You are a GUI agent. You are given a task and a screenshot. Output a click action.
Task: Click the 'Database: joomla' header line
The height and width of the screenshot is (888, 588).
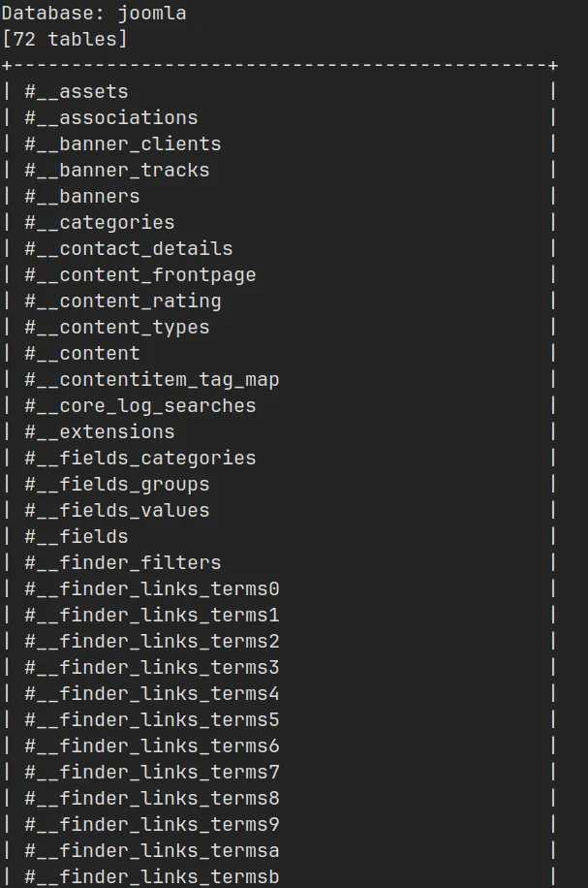[x=95, y=14]
